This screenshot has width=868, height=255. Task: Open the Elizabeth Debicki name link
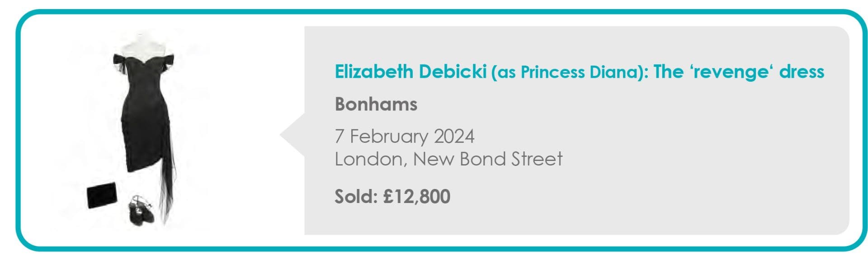(x=410, y=72)
